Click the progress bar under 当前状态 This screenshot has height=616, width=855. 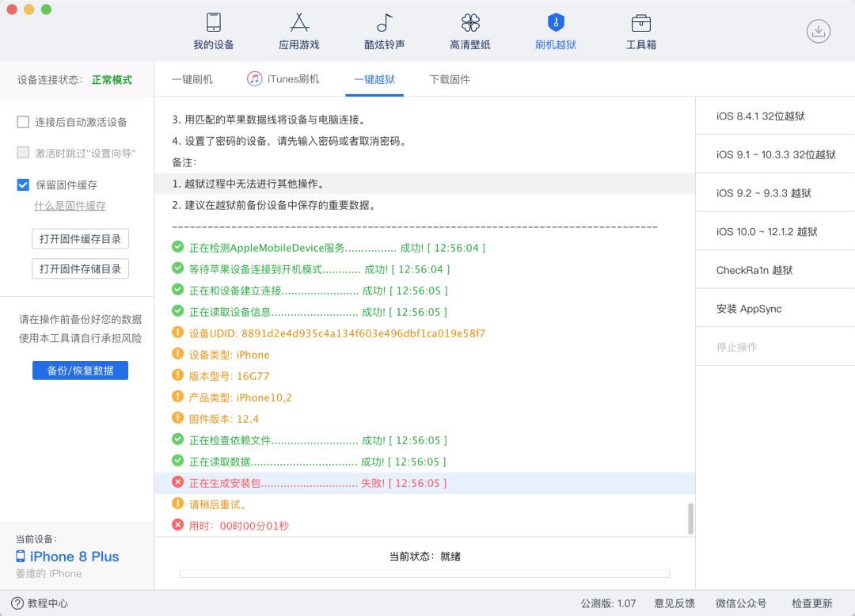point(425,573)
